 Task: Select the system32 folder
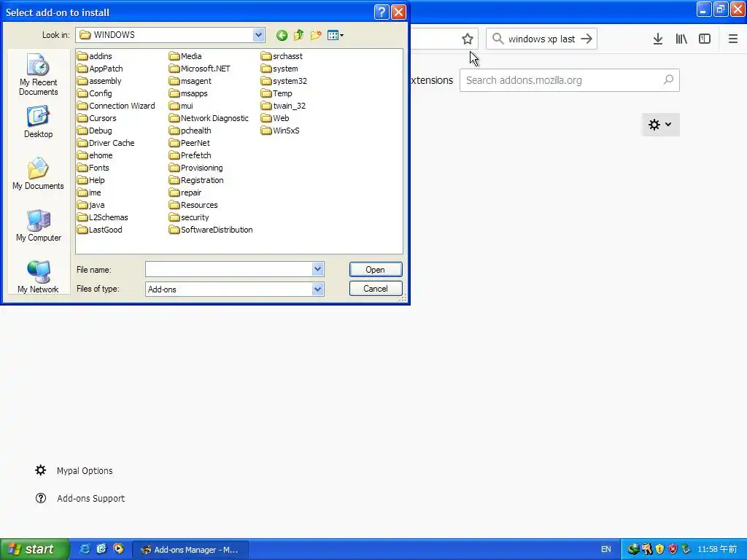click(284, 81)
